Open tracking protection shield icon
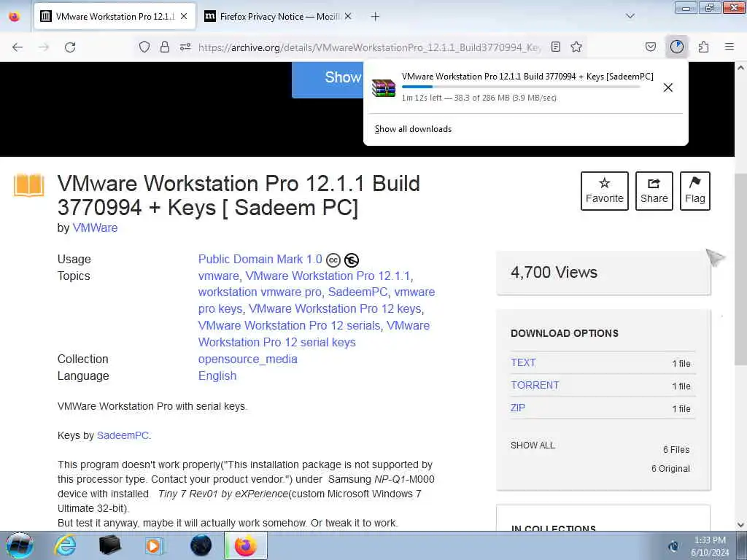747x560 pixels. pos(144,47)
